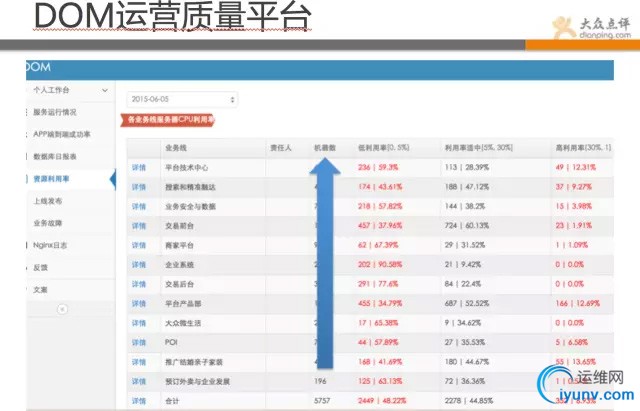This screenshot has width=640, height=411.
Task: Click 详情 link for 平台产品部
Action: pos(139,304)
